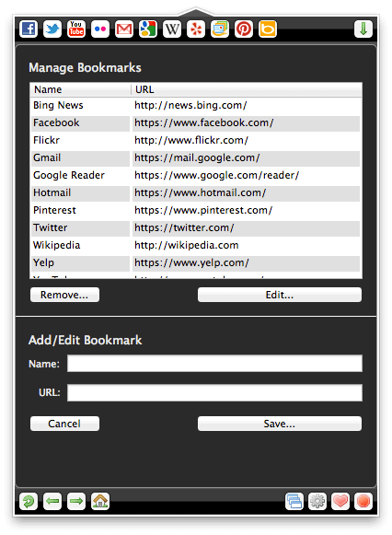Click the Edit... button
Image resolution: width=392 pixels, height=535 pixels.
click(280, 295)
